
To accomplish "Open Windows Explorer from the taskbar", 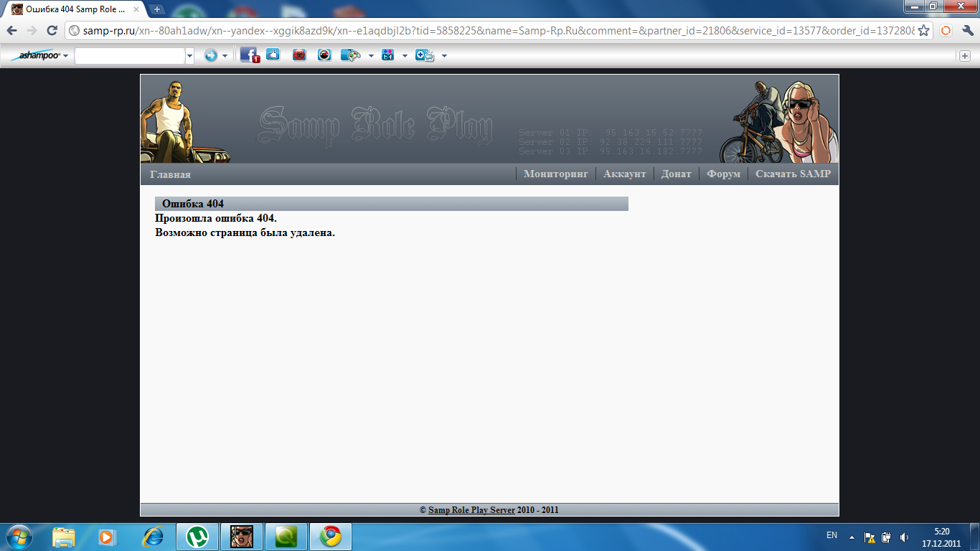I will click(x=64, y=536).
